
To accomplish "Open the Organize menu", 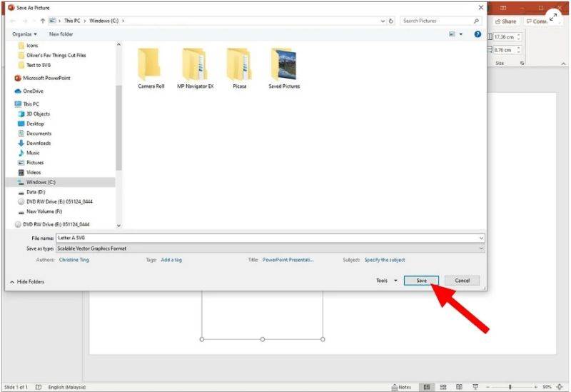I will [24, 34].
